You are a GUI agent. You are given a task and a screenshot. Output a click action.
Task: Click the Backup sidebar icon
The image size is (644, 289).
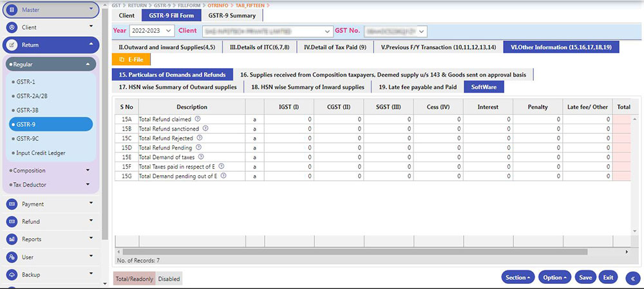(x=12, y=275)
